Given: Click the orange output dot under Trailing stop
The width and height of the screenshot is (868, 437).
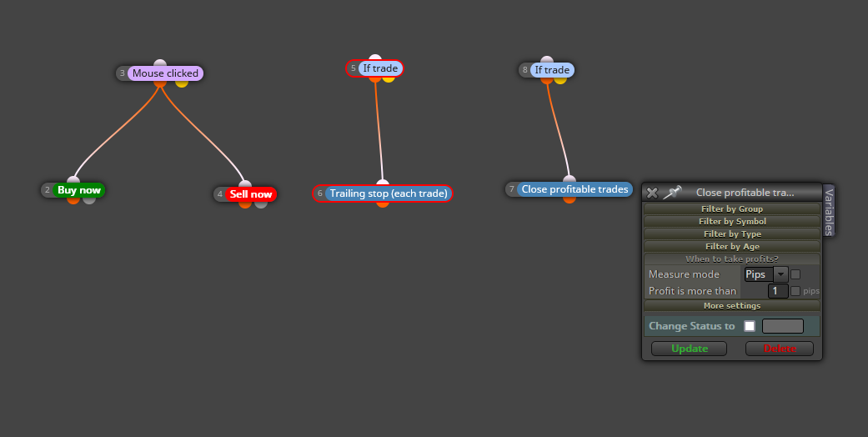Looking at the screenshot, I should [383, 203].
